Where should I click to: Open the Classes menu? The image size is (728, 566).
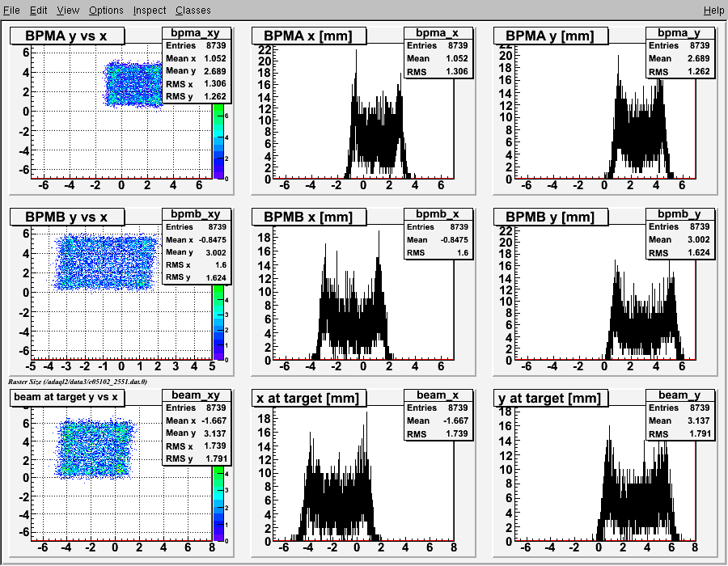point(193,10)
